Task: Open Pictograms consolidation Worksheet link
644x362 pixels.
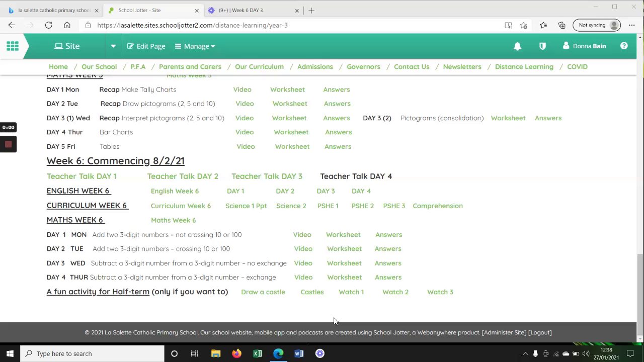Action: click(x=508, y=118)
